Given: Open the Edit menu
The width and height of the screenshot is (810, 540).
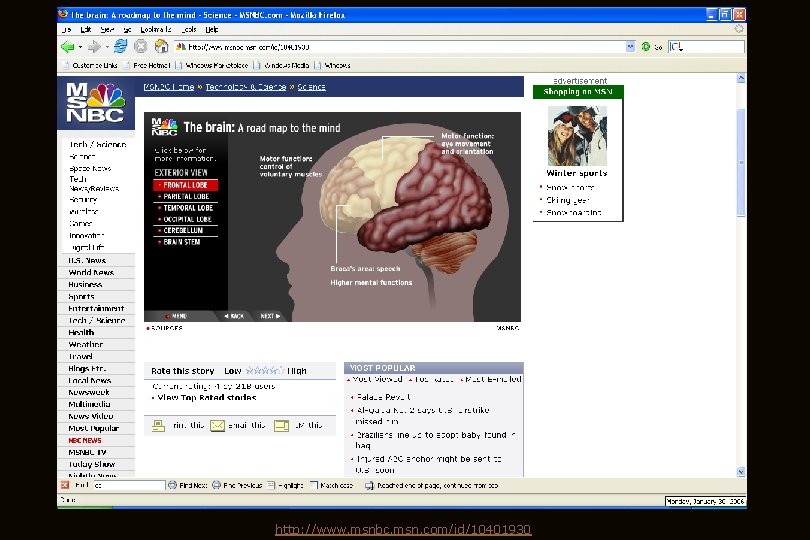Looking at the screenshot, I should click(x=86, y=29).
